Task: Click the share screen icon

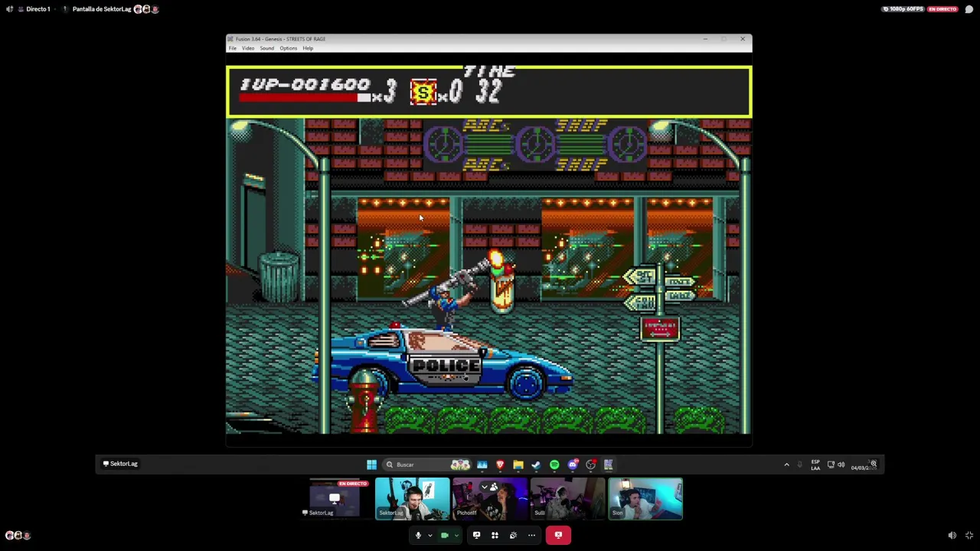Action: (476, 535)
